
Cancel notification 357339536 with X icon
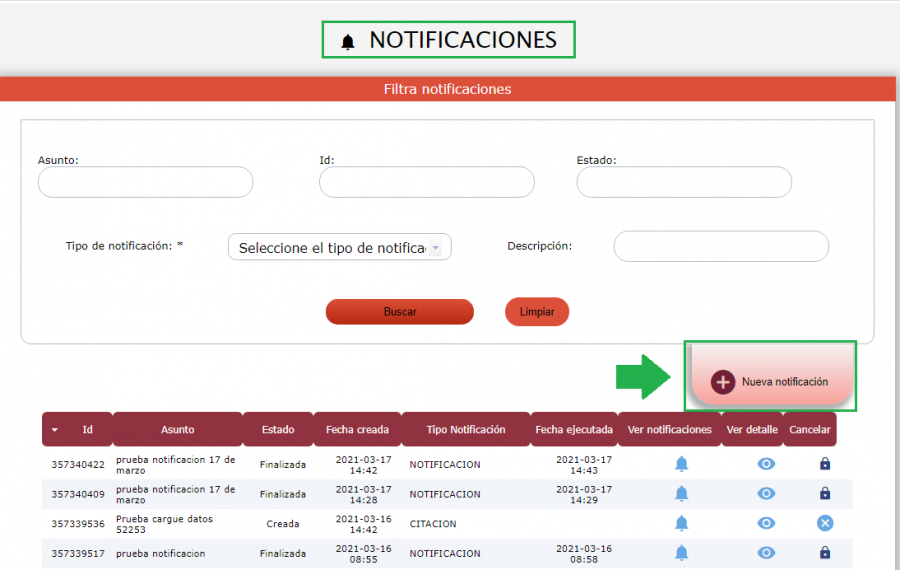(x=824, y=523)
